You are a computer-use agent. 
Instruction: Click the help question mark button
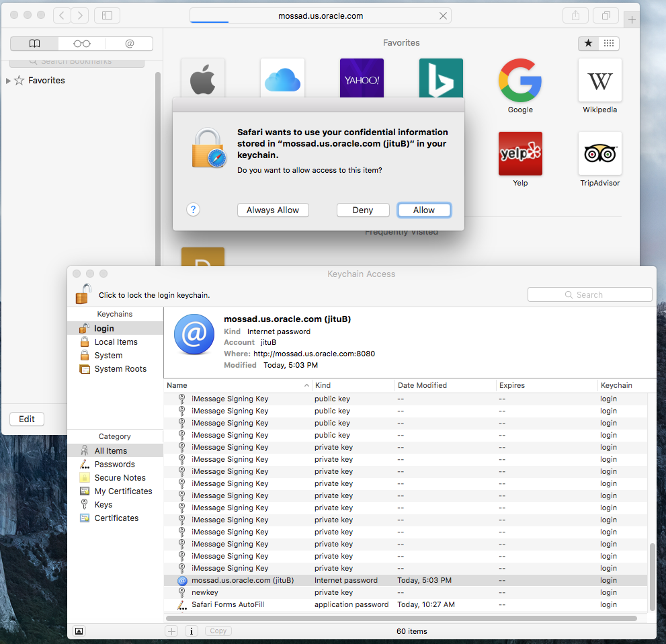pos(193,210)
